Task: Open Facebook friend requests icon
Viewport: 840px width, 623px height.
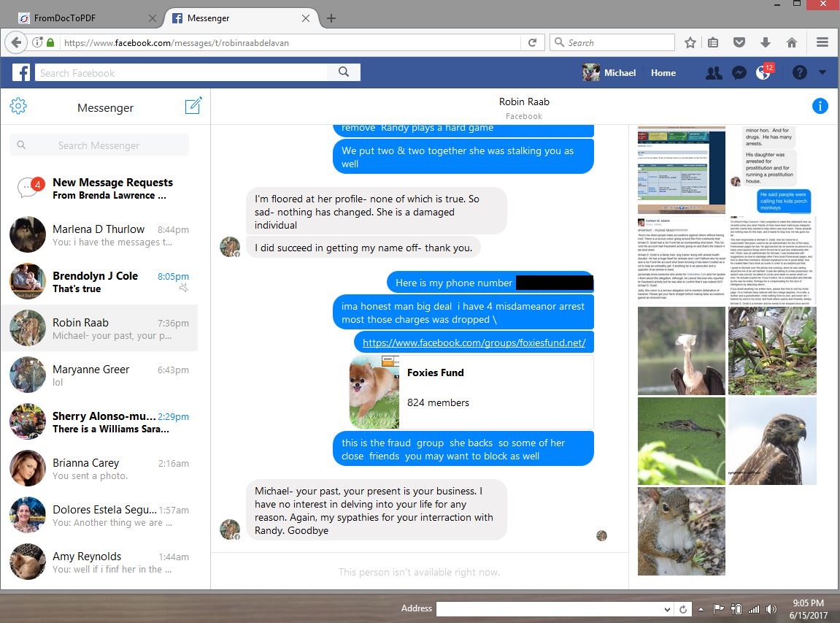Action: point(714,73)
